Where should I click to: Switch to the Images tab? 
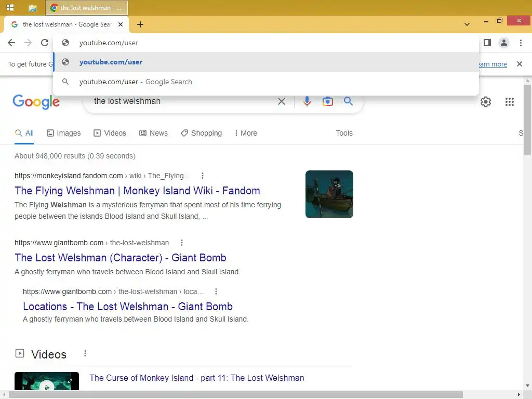coord(64,133)
